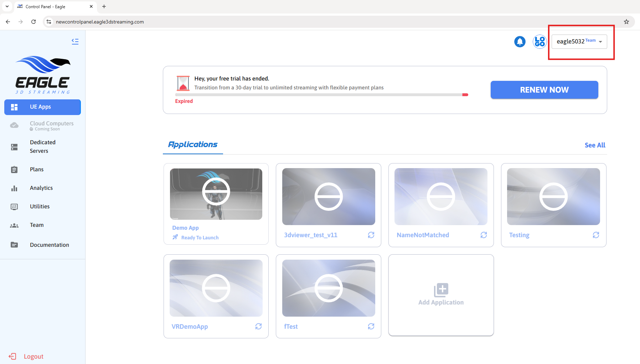640x364 pixels.
Task: Click refresh icon on 3dviewer_test_v11 card
Action: pyautogui.click(x=371, y=235)
